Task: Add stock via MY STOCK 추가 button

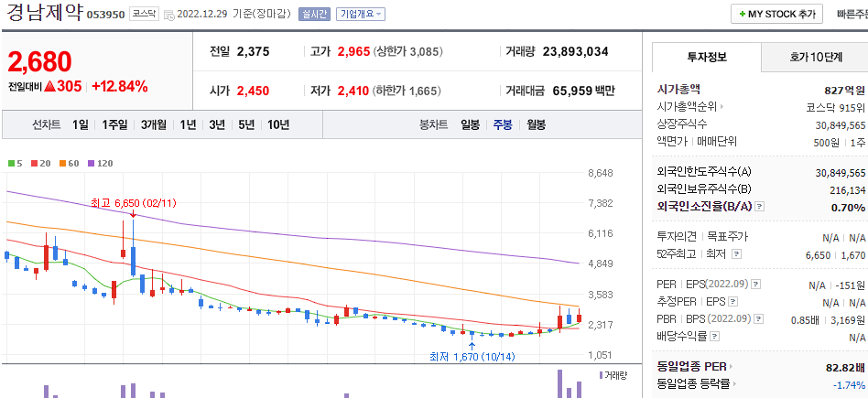Action: point(776,15)
